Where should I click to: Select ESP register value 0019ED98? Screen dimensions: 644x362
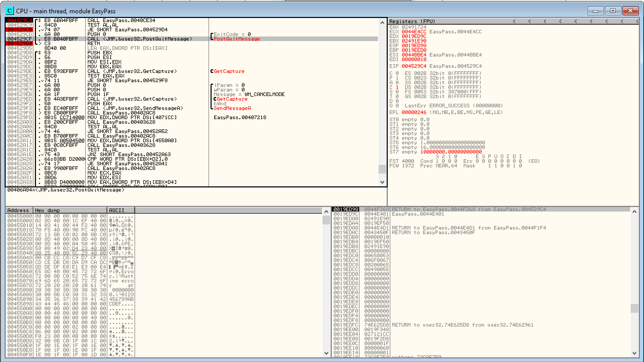414,45
